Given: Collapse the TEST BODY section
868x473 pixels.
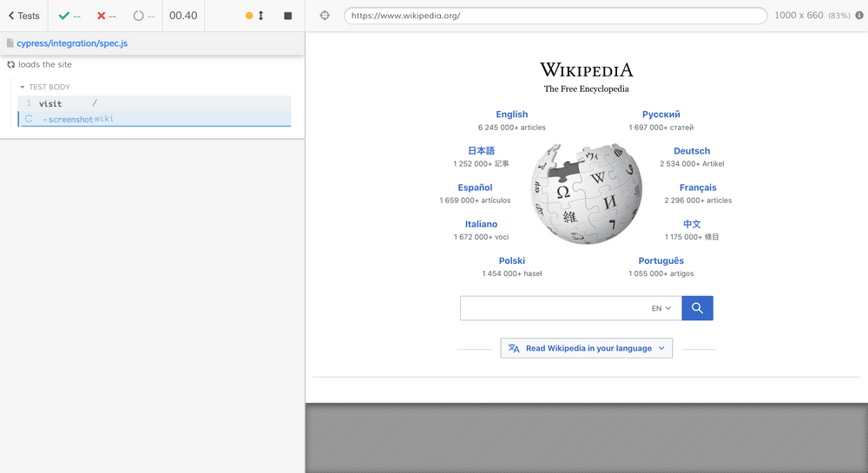Looking at the screenshot, I should (44, 87).
